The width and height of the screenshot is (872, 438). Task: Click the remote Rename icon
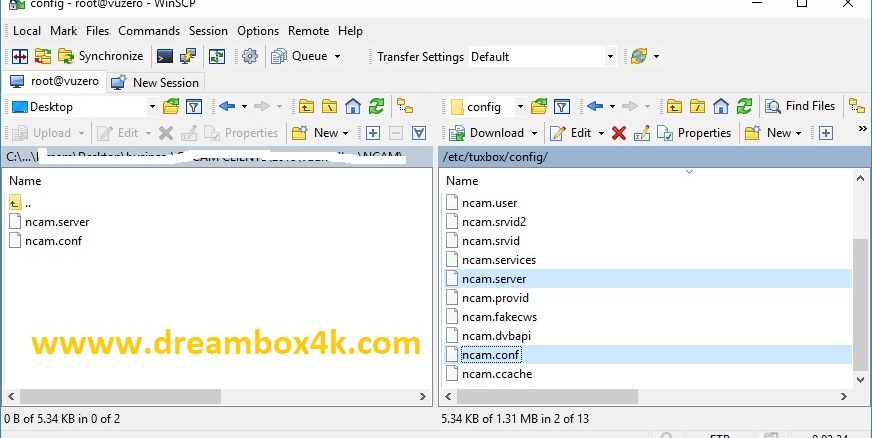642,133
